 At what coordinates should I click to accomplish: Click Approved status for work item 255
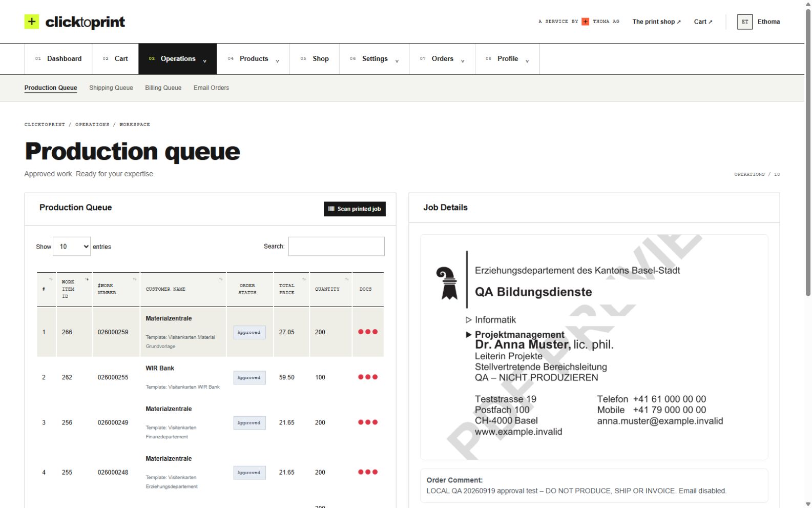tap(249, 472)
